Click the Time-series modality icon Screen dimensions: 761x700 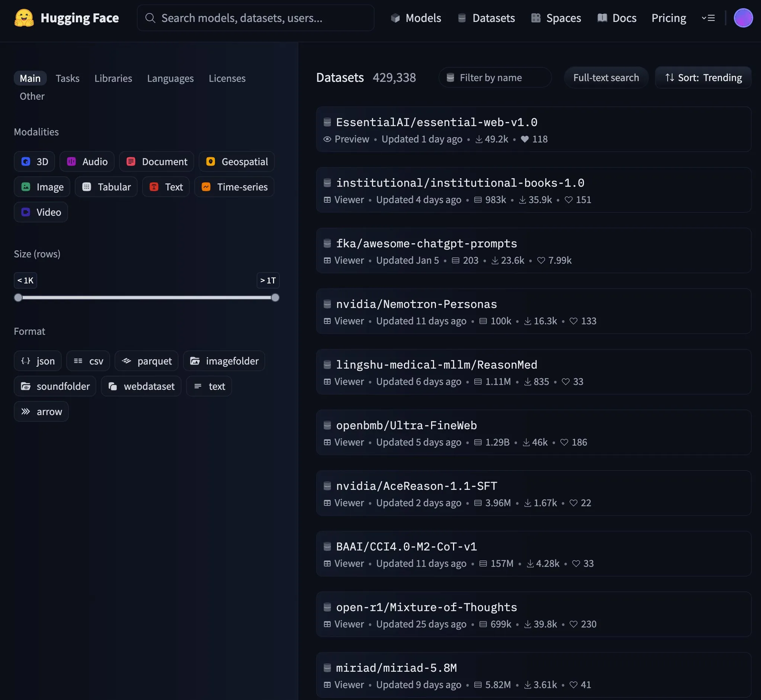[206, 187]
